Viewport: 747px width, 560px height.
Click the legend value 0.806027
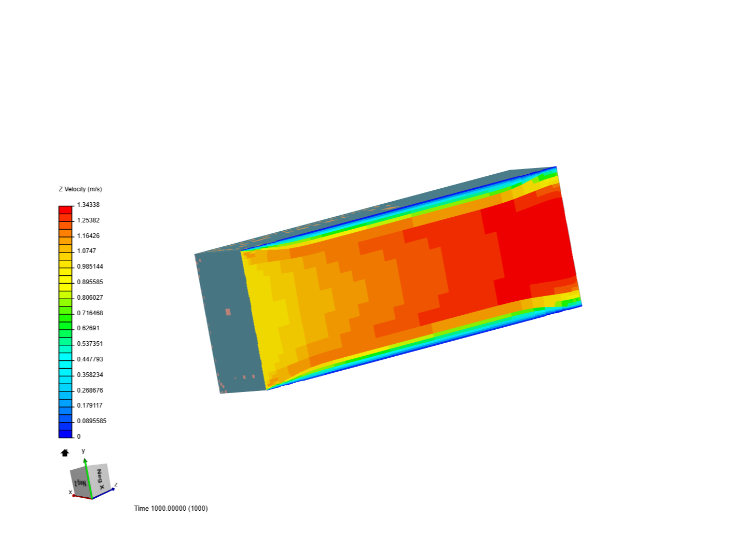[x=90, y=298]
